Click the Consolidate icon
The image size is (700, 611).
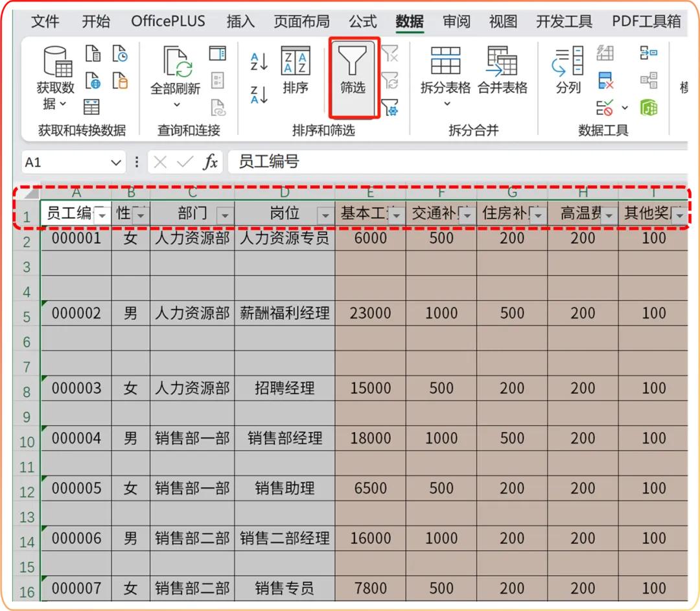pos(648,53)
